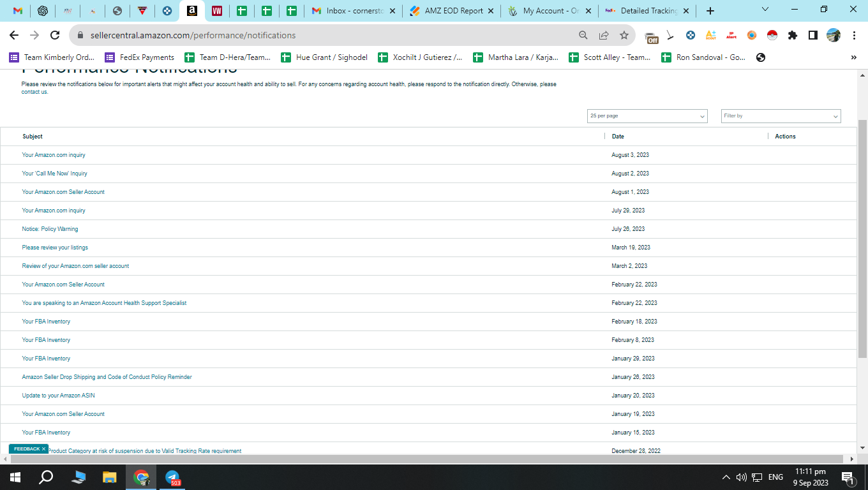The height and width of the screenshot is (490, 868).
Task: Open the Team D-Hera/Team... bookmark
Action: click(228, 57)
